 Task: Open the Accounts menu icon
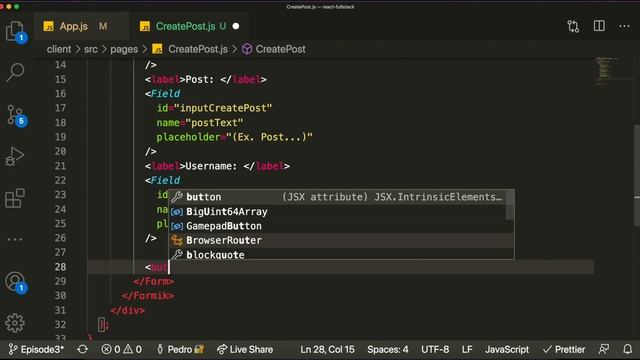16,282
